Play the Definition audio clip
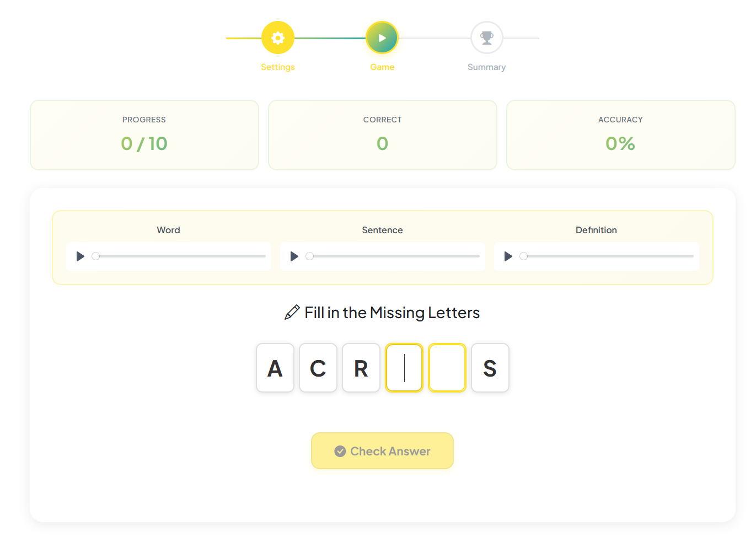756x537 pixels. tap(508, 256)
